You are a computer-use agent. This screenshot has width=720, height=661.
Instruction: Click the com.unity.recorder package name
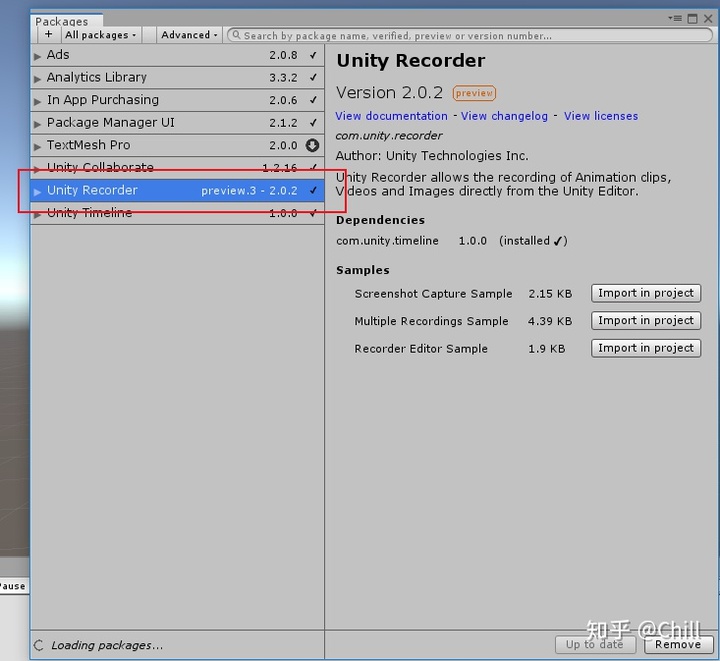point(388,136)
